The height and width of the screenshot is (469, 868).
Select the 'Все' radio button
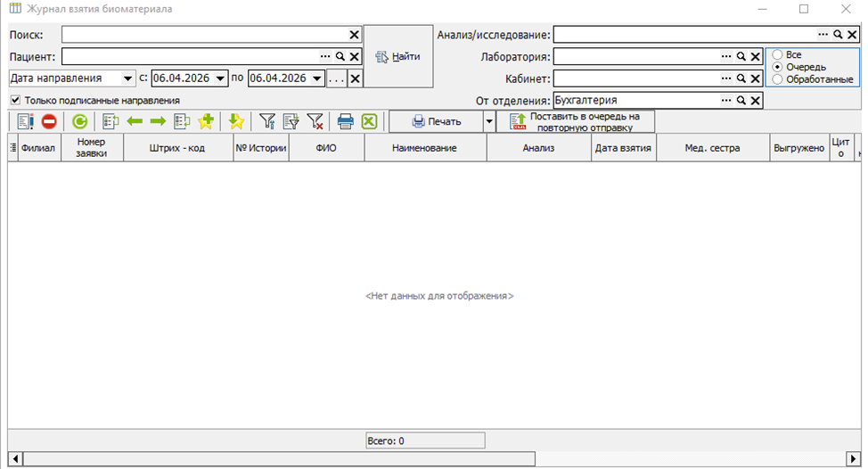(777, 54)
